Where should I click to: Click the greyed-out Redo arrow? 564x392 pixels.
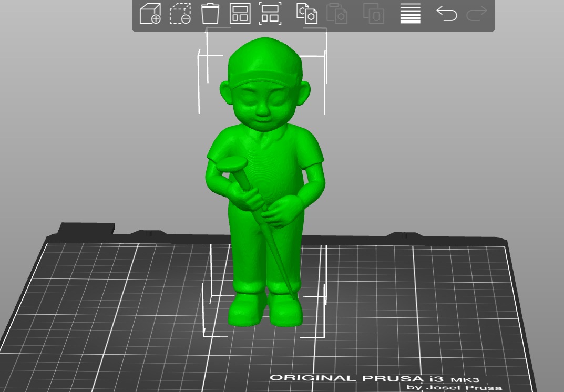[477, 14]
